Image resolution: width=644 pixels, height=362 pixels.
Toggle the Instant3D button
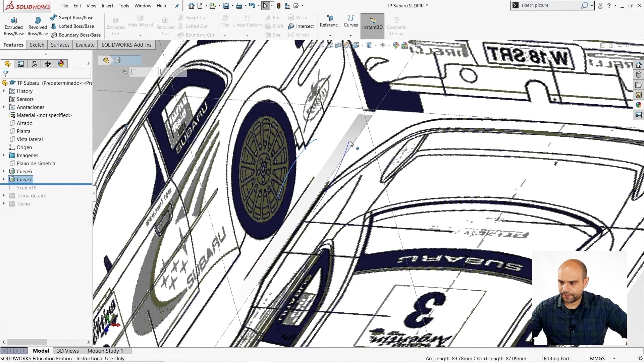click(372, 26)
